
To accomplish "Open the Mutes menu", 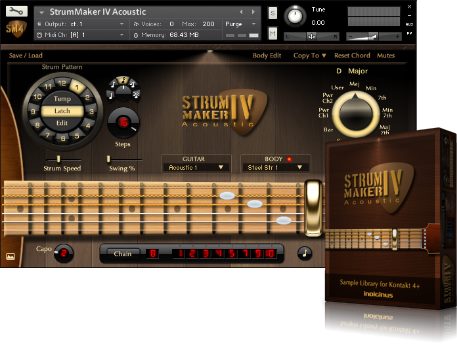I will (386, 56).
